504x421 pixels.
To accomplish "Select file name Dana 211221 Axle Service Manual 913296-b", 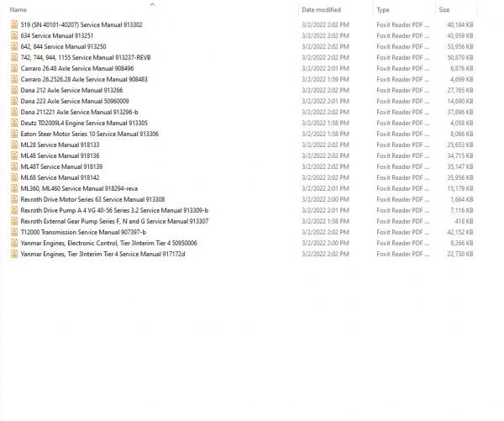I will click(x=80, y=113).
